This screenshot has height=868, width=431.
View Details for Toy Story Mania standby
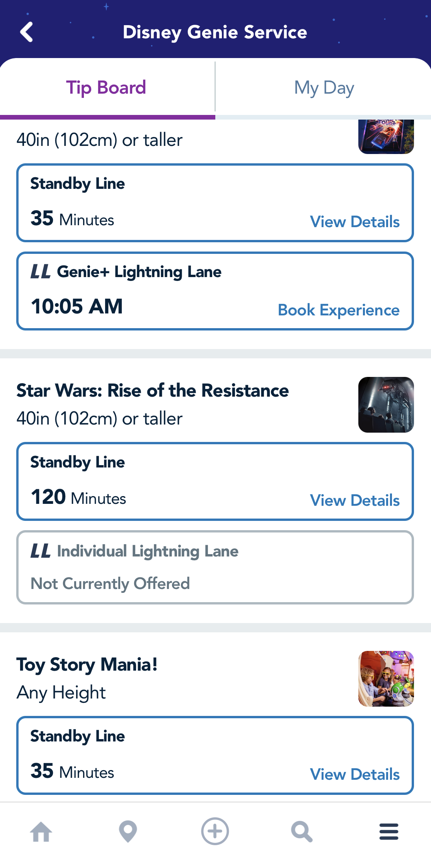pyautogui.click(x=354, y=774)
